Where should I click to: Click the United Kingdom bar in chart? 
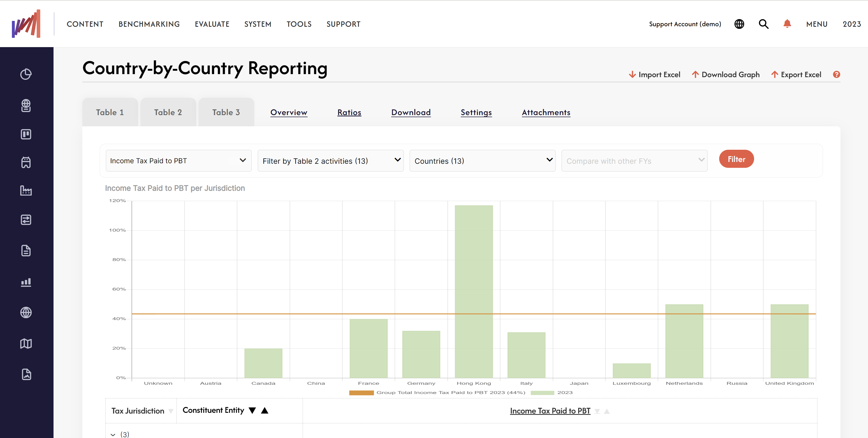(789, 341)
